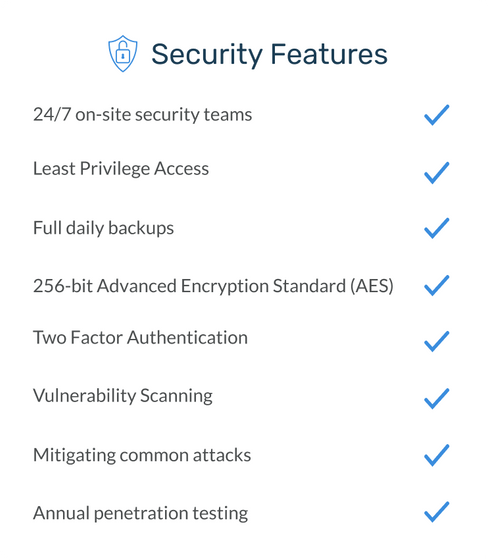Select the Vulnerability Scanning text
Screen dimensions: 488x560
tap(123, 396)
